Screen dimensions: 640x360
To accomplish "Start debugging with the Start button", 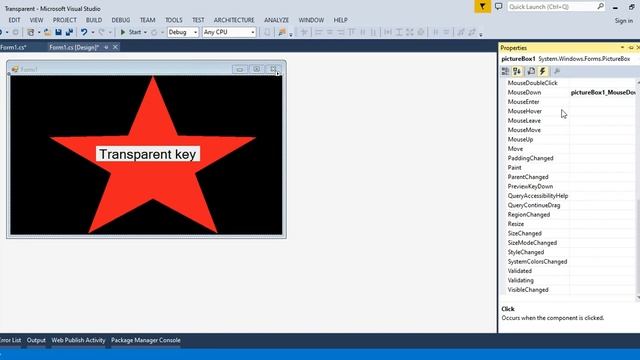I will (130, 32).
